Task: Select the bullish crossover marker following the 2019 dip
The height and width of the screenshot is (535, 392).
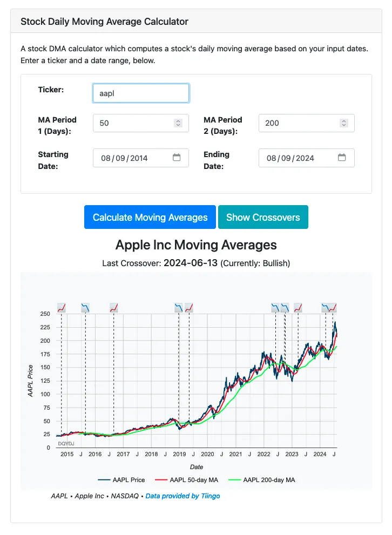Action: 190,306
